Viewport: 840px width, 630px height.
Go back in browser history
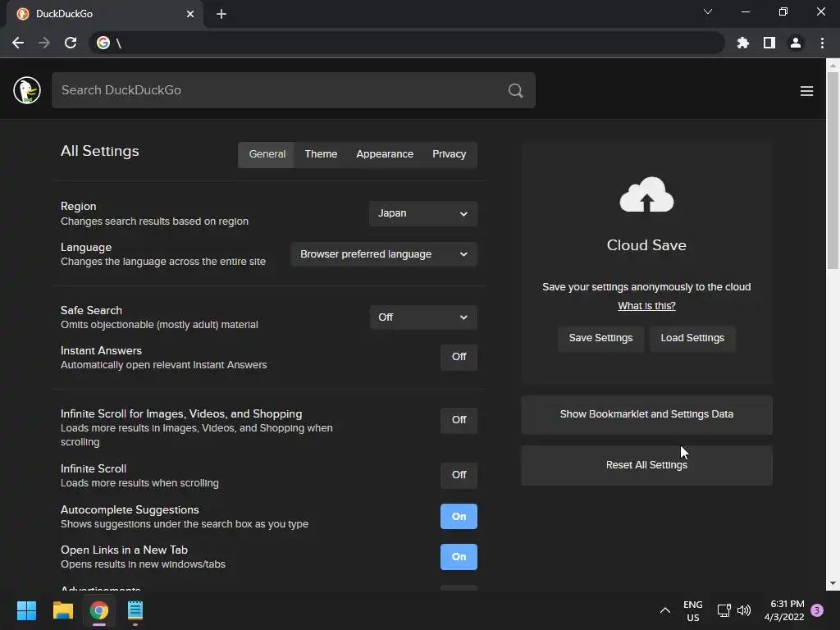[18, 43]
